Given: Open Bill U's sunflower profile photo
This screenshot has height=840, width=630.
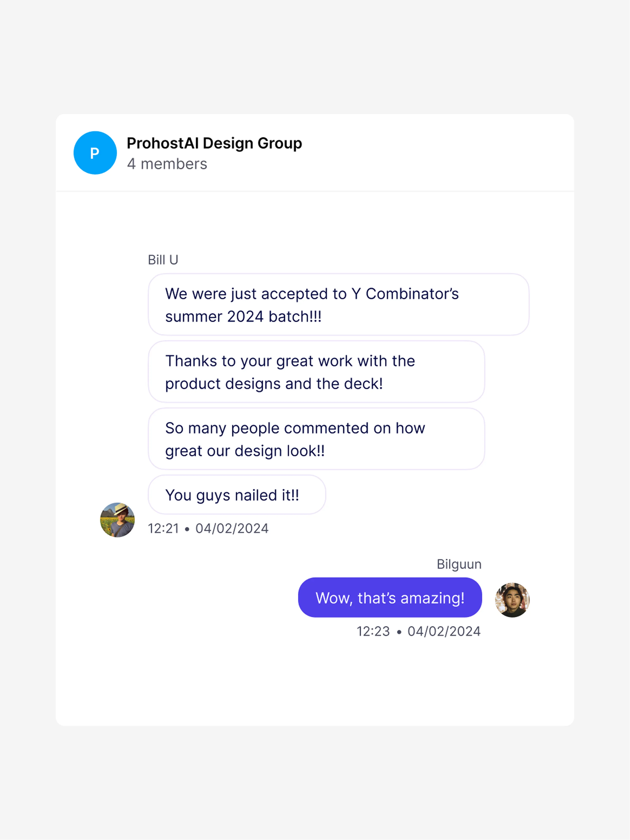Looking at the screenshot, I should point(117,520).
